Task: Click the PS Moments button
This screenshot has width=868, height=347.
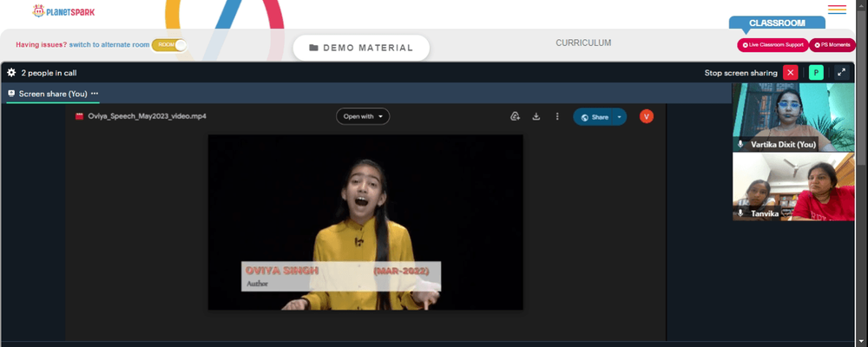Action: pos(832,45)
